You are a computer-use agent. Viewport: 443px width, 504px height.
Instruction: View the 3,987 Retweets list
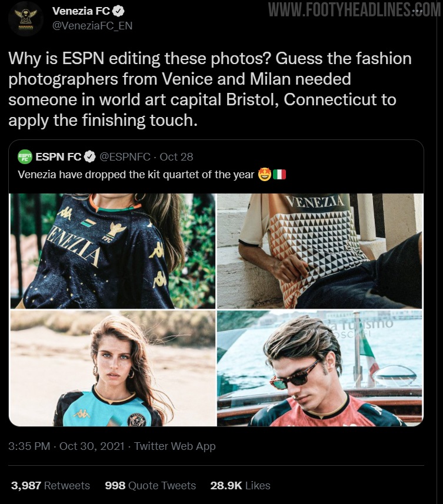(51, 485)
